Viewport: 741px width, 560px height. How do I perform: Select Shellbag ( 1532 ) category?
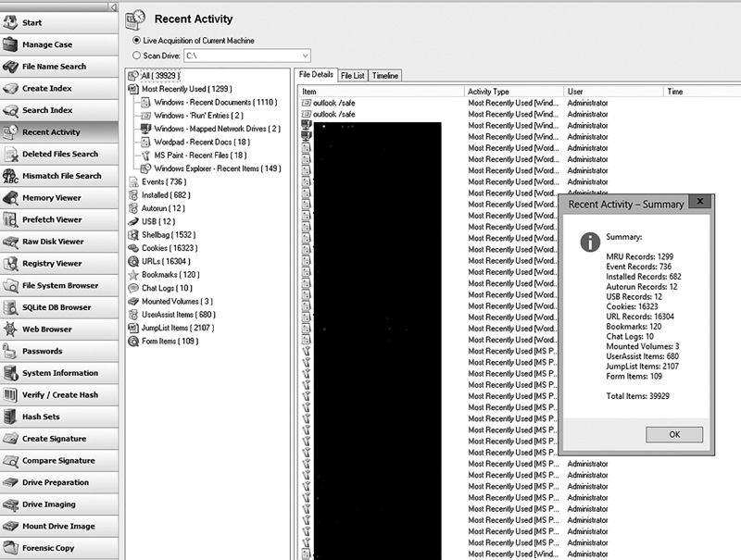click(169, 235)
